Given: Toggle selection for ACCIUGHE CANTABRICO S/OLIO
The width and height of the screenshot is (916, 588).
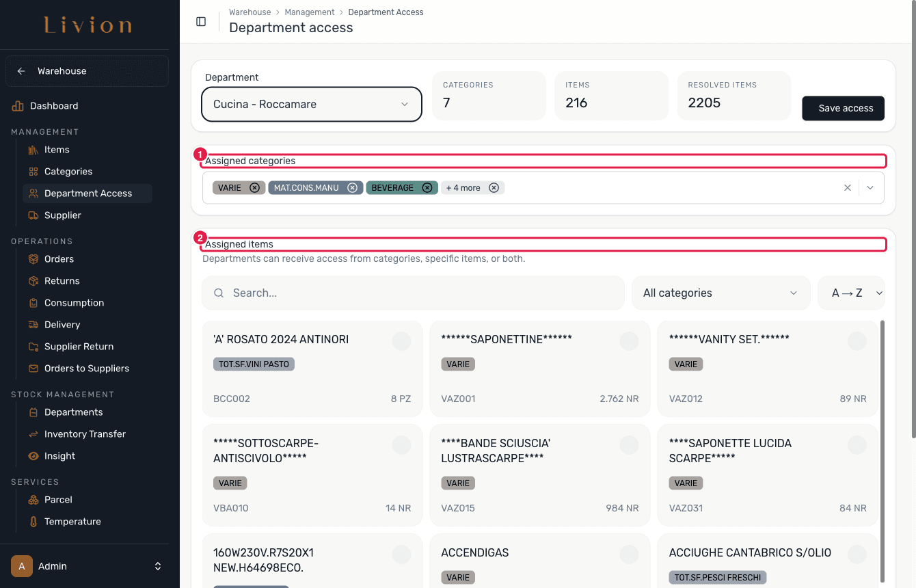Looking at the screenshot, I should coord(857,554).
